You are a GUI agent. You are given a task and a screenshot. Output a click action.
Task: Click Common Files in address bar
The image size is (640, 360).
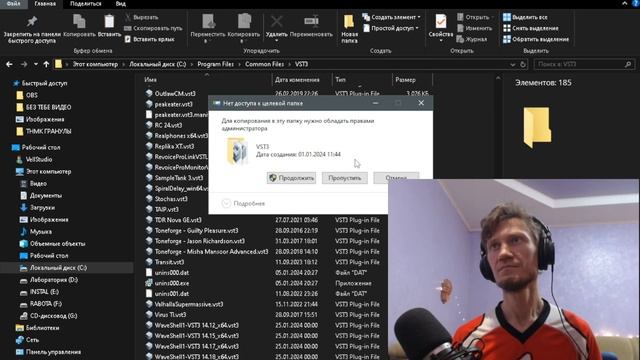click(x=264, y=64)
